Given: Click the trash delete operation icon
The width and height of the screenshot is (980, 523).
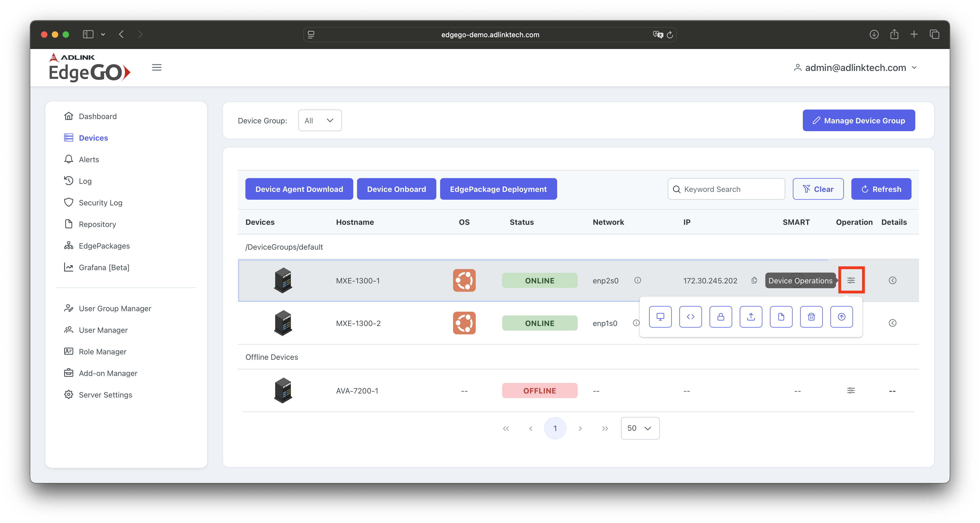Looking at the screenshot, I should coord(811,317).
